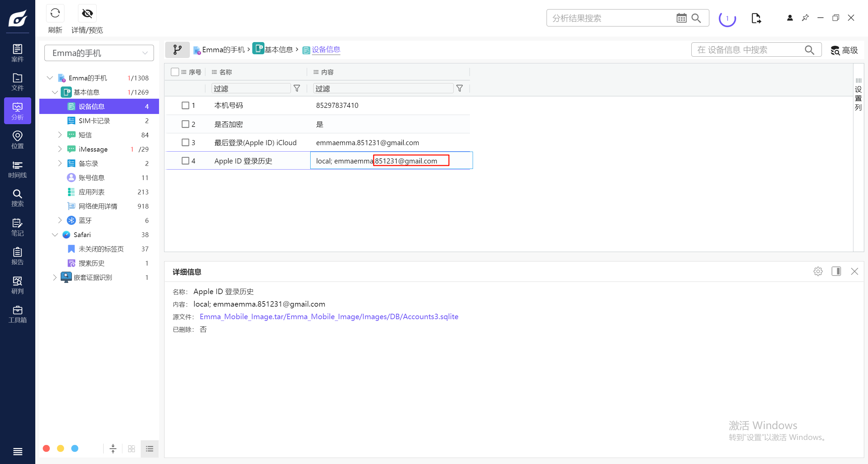The width and height of the screenshot is (868, 464).
Task: Select SIM卡记录 in the tree
Action: 94,121
